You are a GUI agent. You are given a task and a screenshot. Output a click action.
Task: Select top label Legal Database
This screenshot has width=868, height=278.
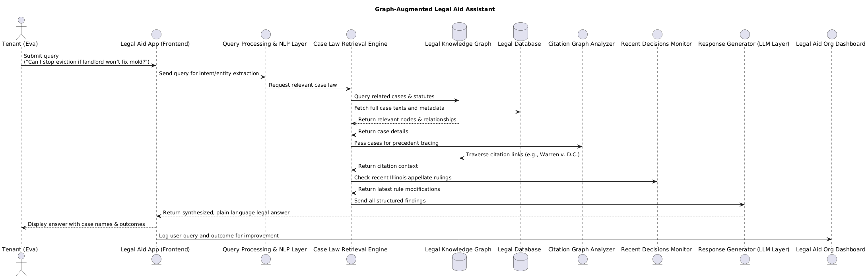(x=519, y=44)
